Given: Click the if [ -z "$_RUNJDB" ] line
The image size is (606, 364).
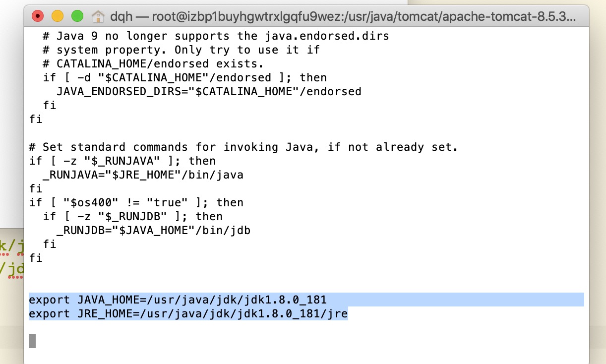Looking at the screenshot, I should (132, 216).
